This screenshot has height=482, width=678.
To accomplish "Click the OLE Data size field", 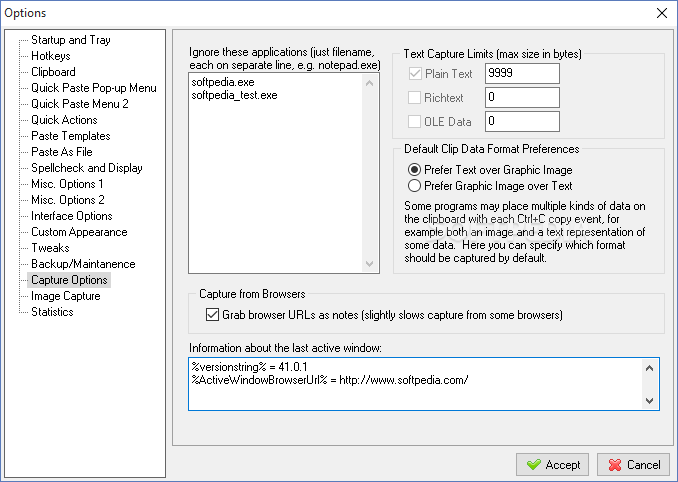I will click(522, 121).
